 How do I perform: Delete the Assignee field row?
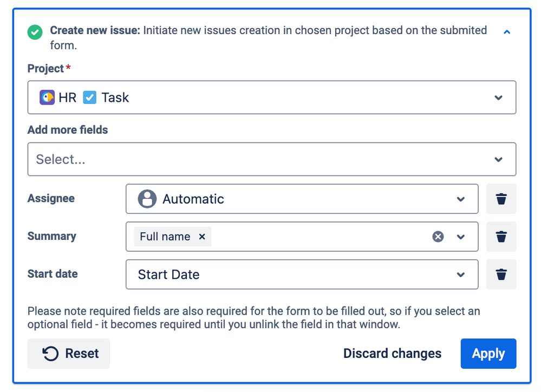(501, 199)
